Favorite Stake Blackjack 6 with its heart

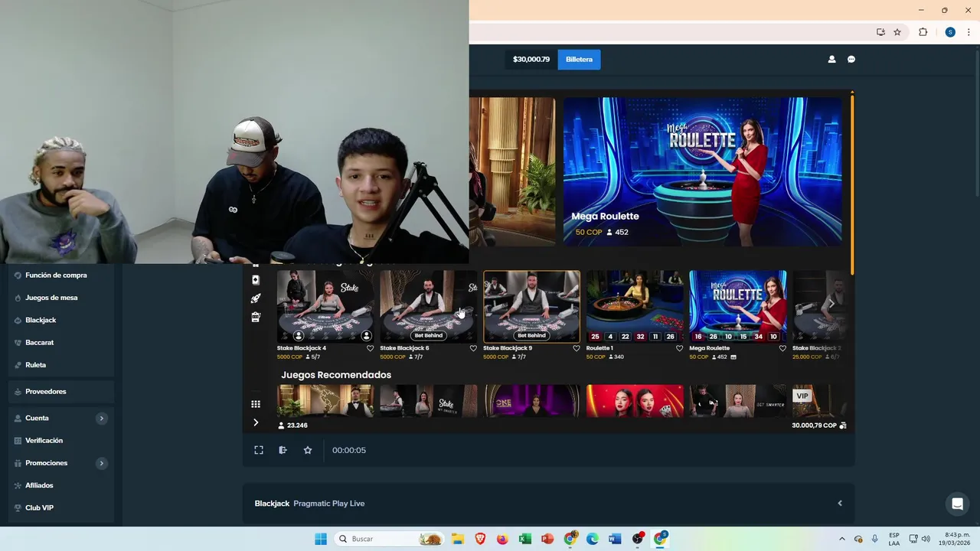[x=473, y=348]
